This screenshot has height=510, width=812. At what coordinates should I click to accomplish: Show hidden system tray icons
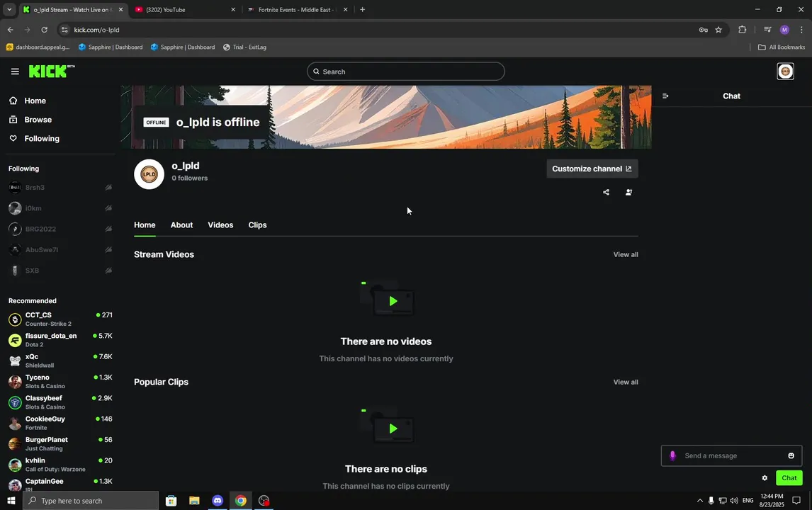[x=699, y=501]
